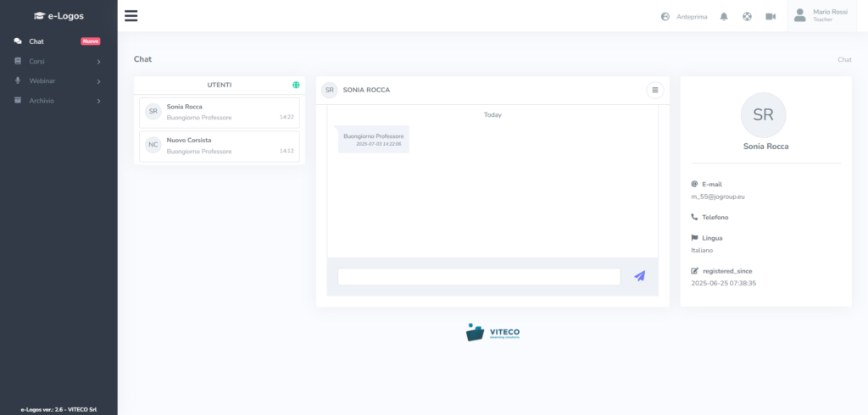Click the green globe icon in Utenti
This screenshot has width=868, height=415.
[296, 85]
